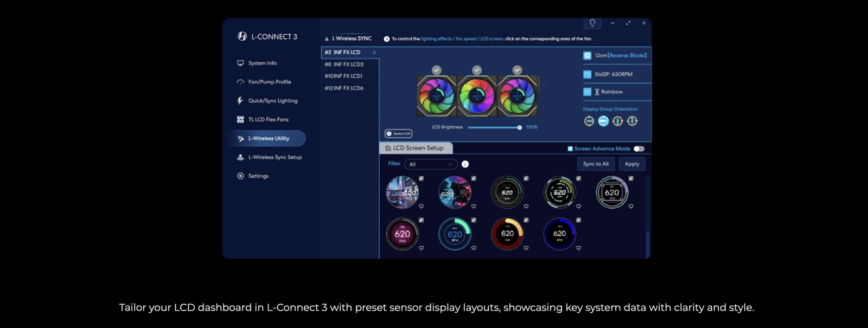This screenshot has width=868, height=328.
Task: Click the 'lighting effects' blue link text
Action: click(x=436, y=39)
